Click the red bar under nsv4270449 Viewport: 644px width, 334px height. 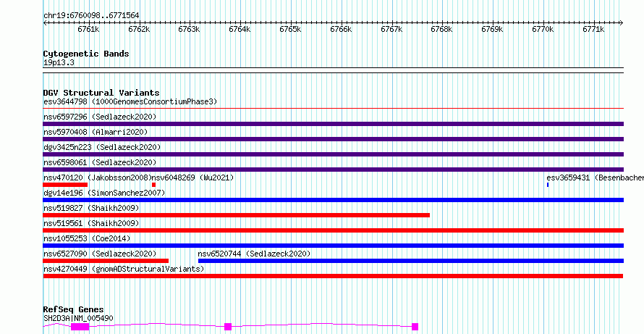coord(333,276)
